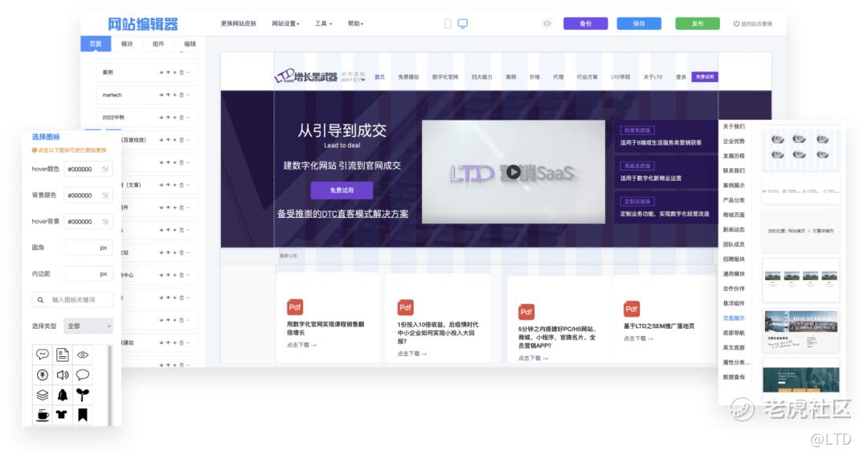Pick the speaker volume icon

[63, 375]
